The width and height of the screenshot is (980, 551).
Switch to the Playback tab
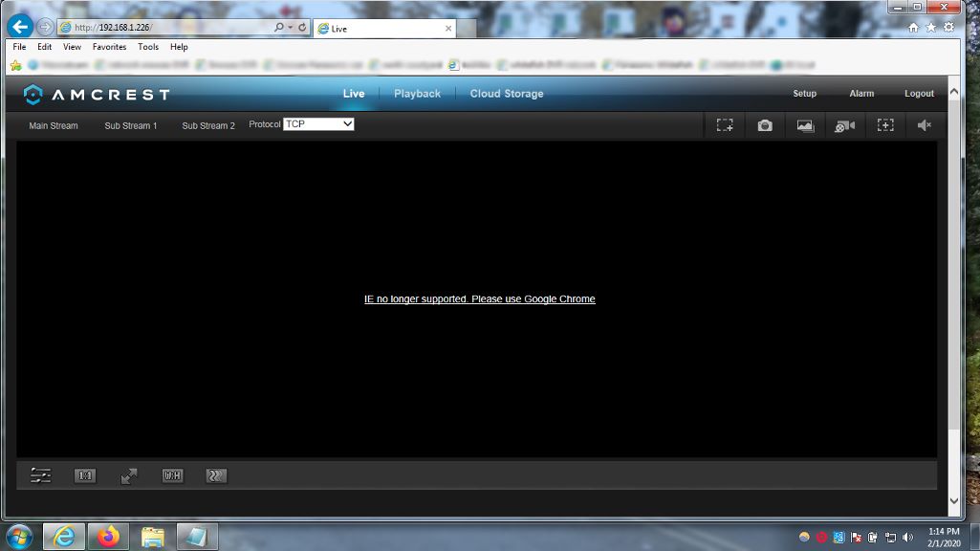pyautogui.click(x=417, y=94)
